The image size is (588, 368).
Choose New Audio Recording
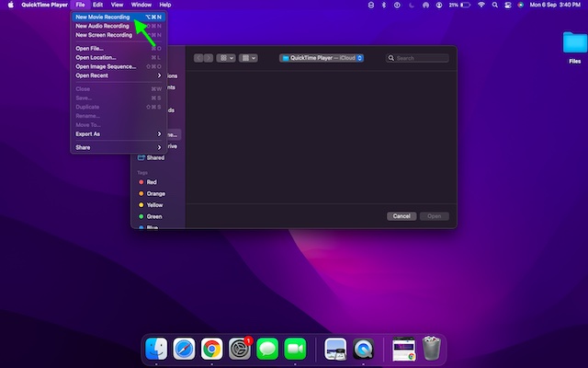pos(119,26)
